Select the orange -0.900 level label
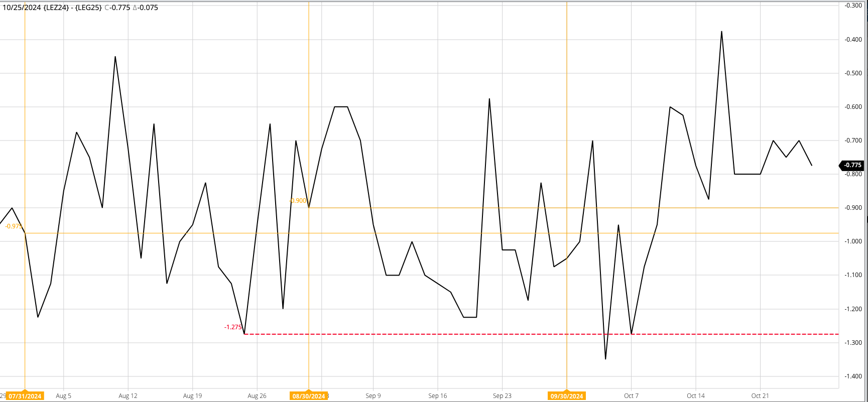The width and height of the screenshot is (868, 402). click(x=298, y=201)
